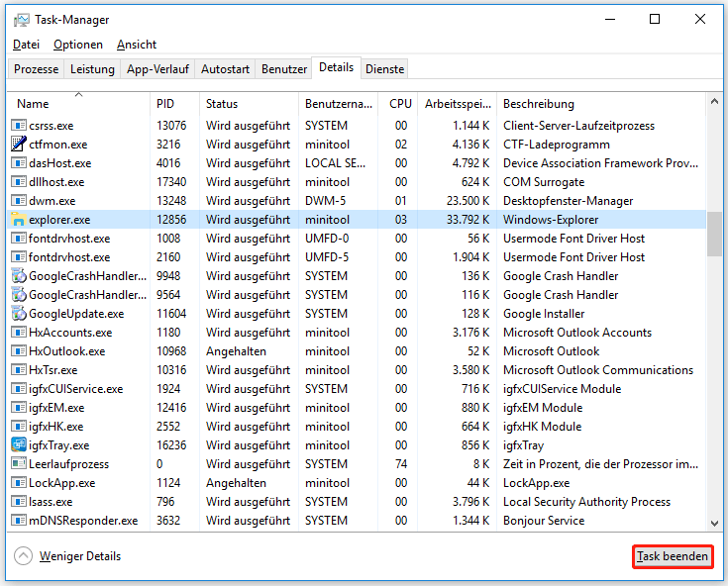
Task: Click the vertical scrollbar thumb
Action: 714,234
